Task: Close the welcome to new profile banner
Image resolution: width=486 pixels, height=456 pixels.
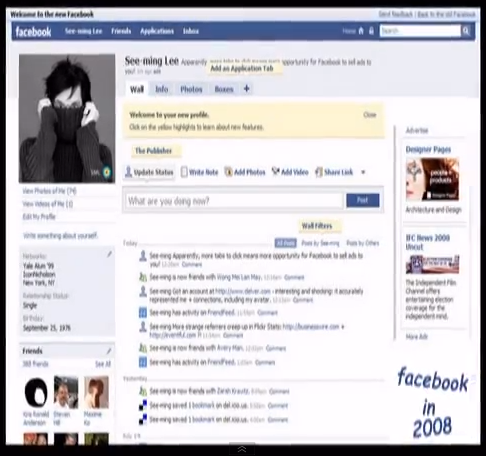Action: pos(370,115)
